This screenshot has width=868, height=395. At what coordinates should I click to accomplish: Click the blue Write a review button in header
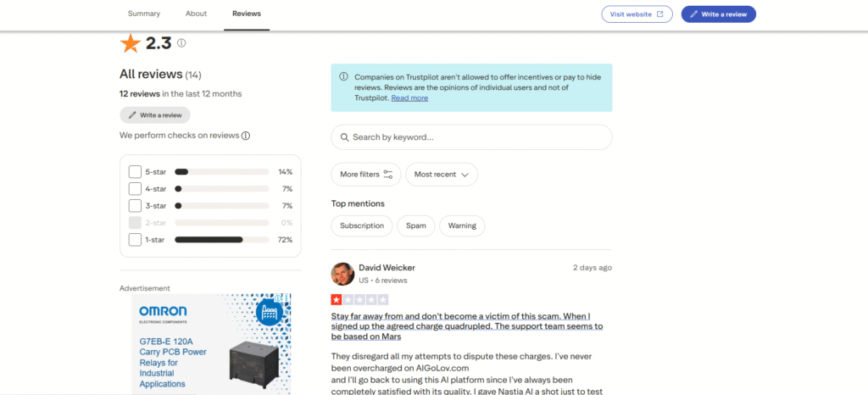[719, 14]
